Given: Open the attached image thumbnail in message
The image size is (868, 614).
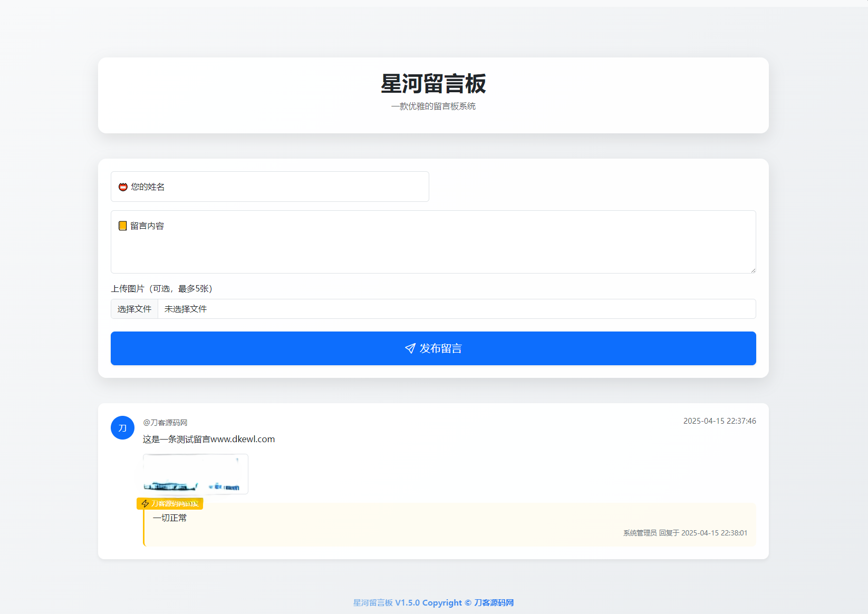Looking at the screenshot, I should pos(195,473).
